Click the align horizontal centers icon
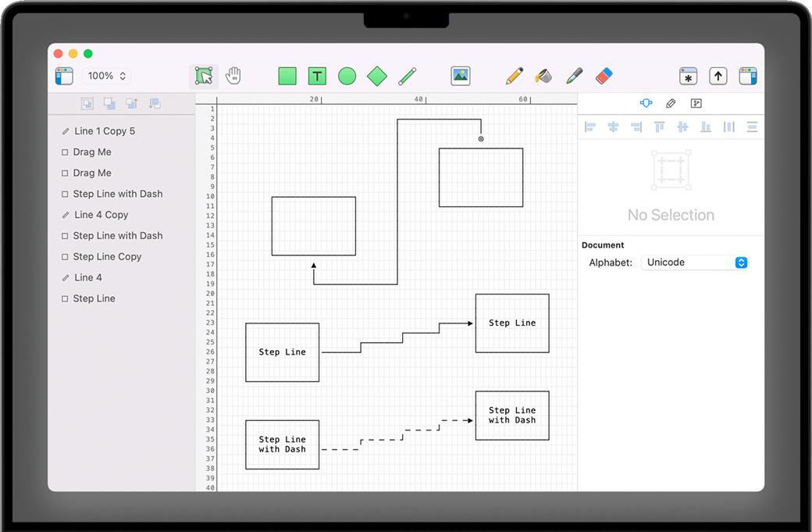 [613, 127]
